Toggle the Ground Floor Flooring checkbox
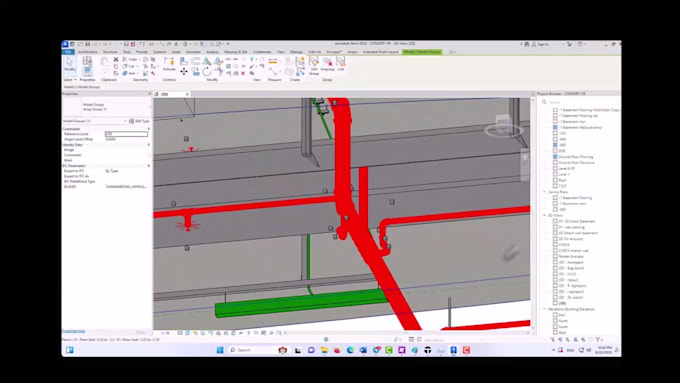680x383 pixels. [555, 157]
